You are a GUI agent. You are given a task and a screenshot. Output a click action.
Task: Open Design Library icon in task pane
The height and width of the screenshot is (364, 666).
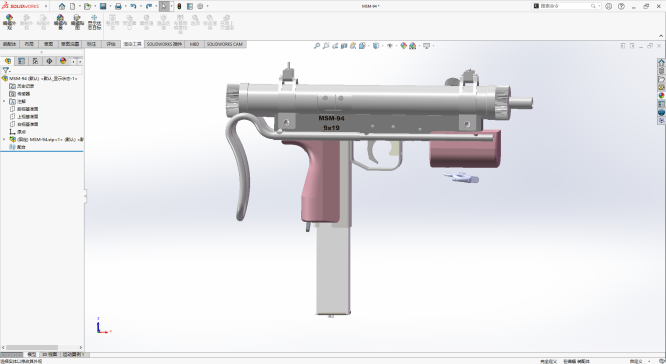coord(661,71)
